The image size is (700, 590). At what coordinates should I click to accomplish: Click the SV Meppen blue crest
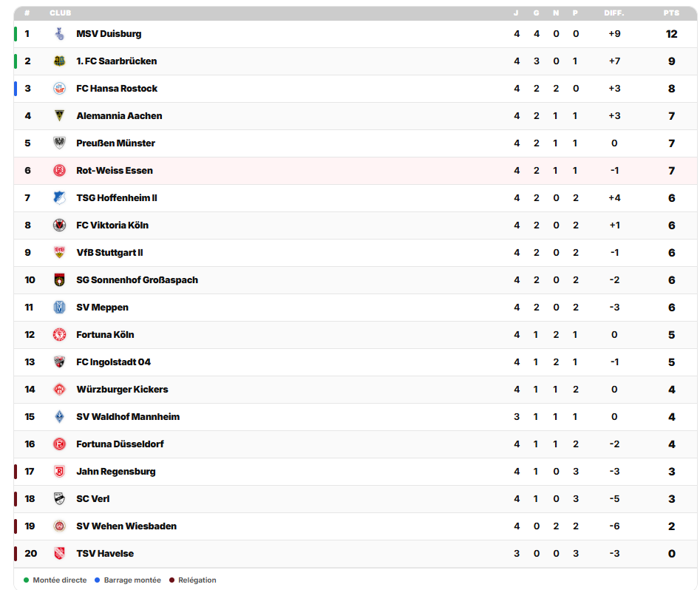click(x=59, y=308)
